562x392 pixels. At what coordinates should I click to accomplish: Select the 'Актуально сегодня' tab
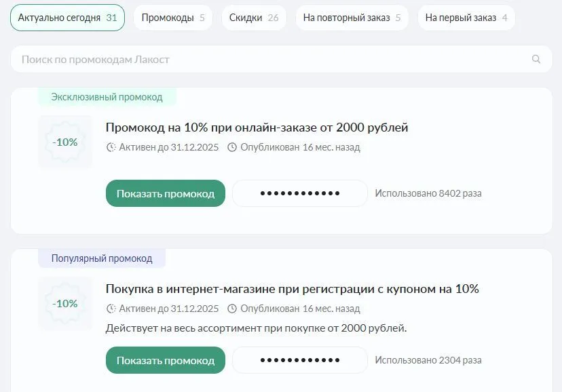point(68,17)
